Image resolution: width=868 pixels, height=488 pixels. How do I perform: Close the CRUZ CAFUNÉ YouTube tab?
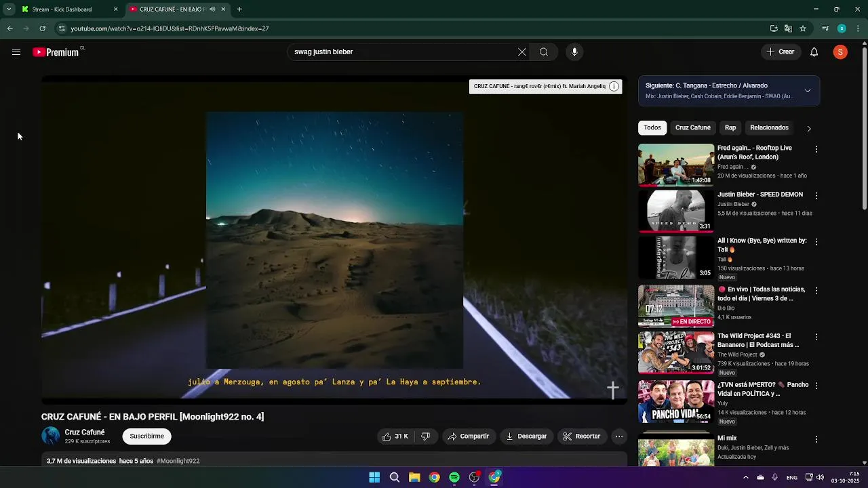223,9
